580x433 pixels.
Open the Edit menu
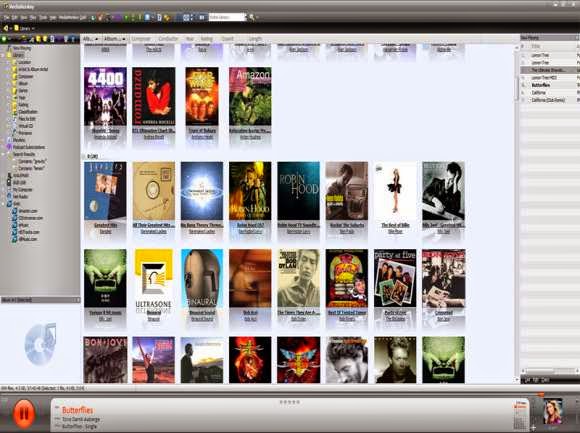tap(14, 17)
